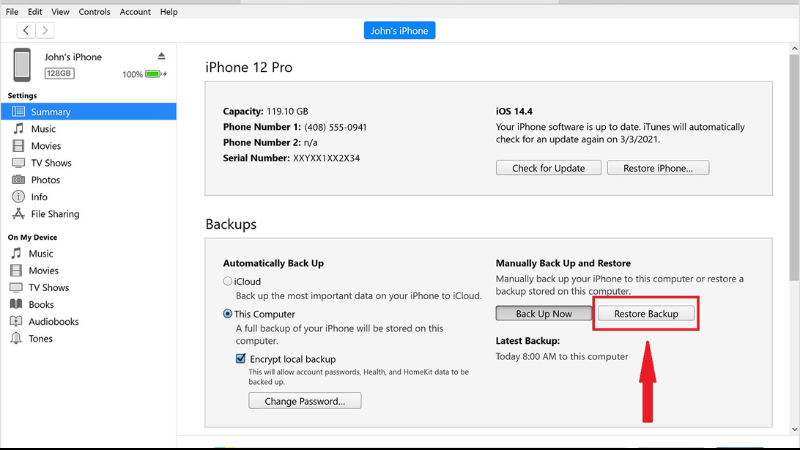Click the Capacity 119.10 GB value

tap(287, 111)
